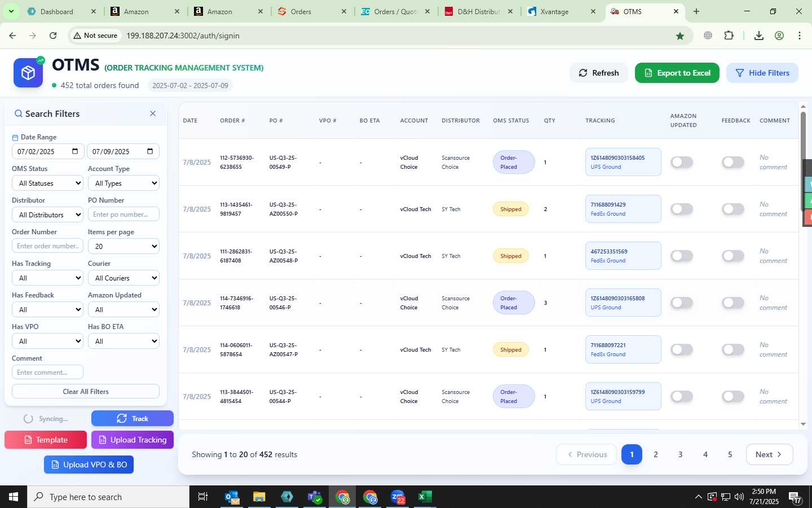The image size is (812, 508).
Task: Open Microsoft Teams from the taskbar
Action: pos(315,497)
